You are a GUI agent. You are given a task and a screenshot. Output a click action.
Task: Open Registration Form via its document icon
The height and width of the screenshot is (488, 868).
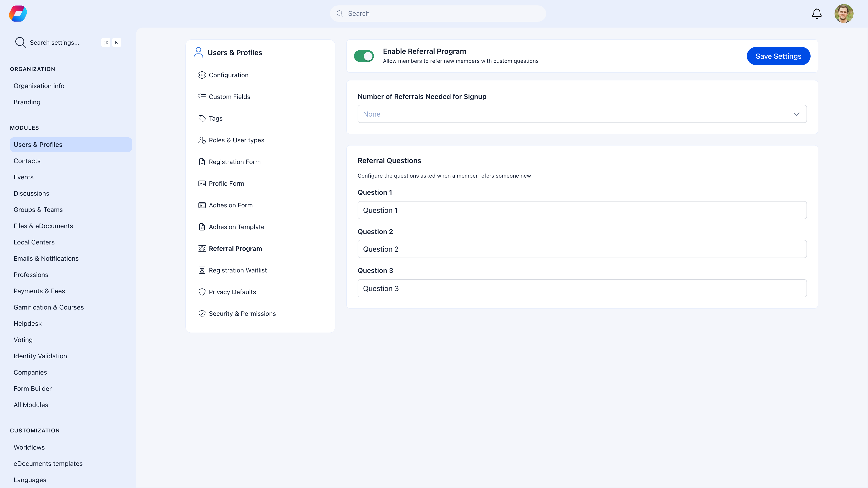202,162
